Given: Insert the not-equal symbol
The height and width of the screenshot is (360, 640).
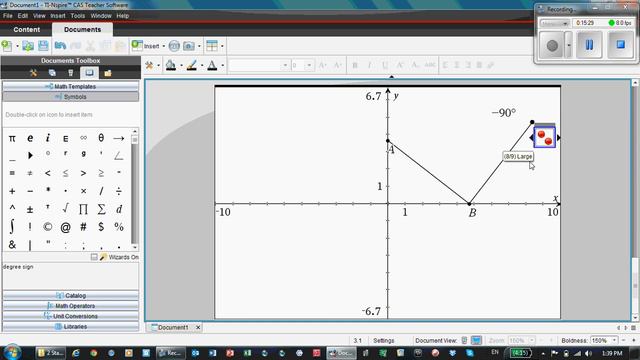Looking at the screenshot, I should click(30, 173).
